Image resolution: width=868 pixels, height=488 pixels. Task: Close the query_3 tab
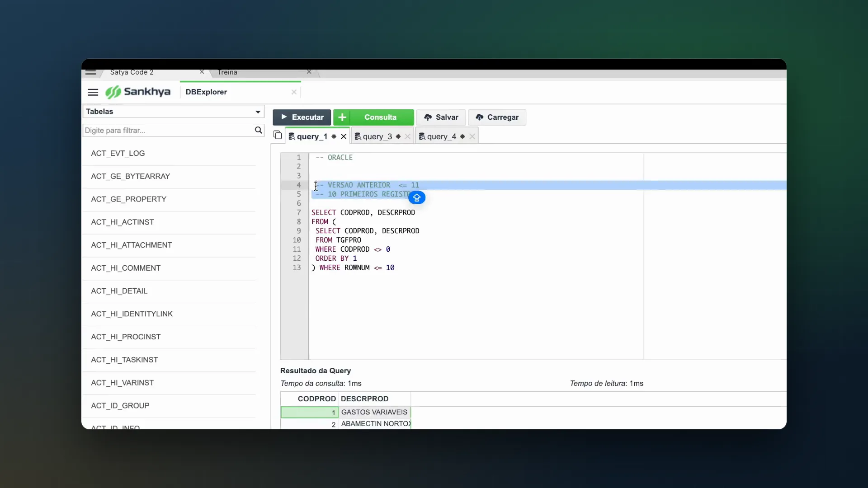(x=408, y=136)
